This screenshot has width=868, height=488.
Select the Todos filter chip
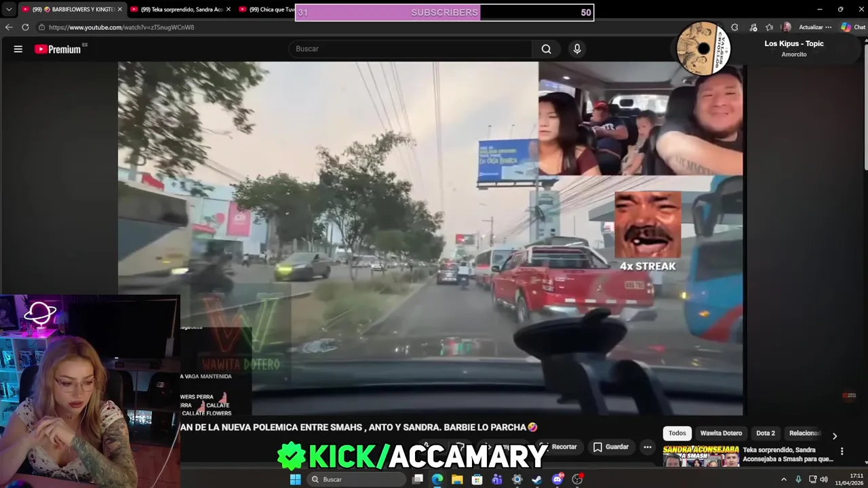[x=677, y=433]
